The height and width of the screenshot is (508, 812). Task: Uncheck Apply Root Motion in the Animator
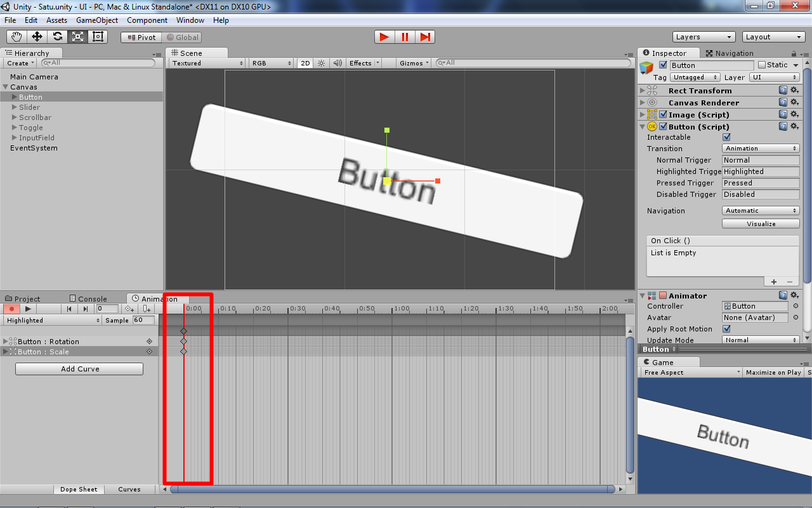click(726, 329)
